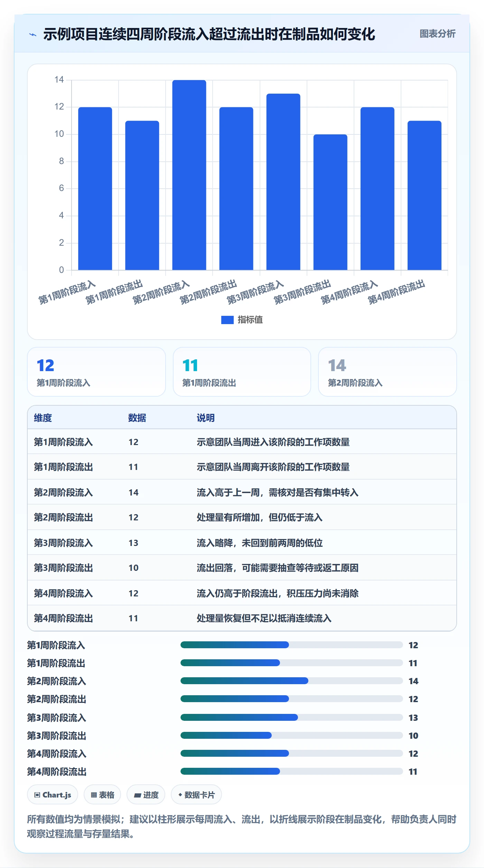This screenshot has width=484, height=868.
Task: Click the 数据 column header
Action: pyautogui.click(x=137, y=418)
